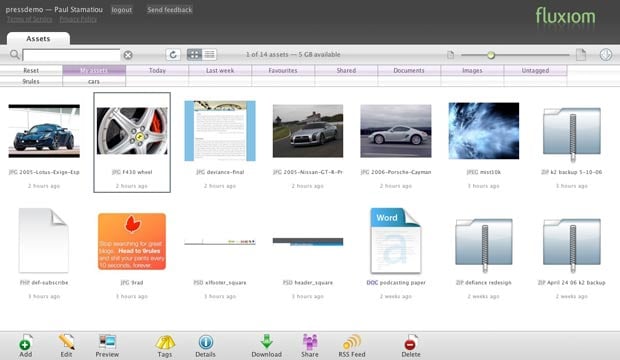620x360 pixels.
Task: Open Terms of Service link
Action: click(x=29, y=19)
